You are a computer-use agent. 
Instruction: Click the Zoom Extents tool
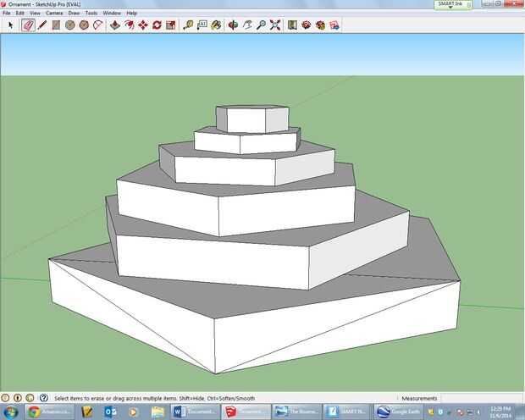click(275, 25)
